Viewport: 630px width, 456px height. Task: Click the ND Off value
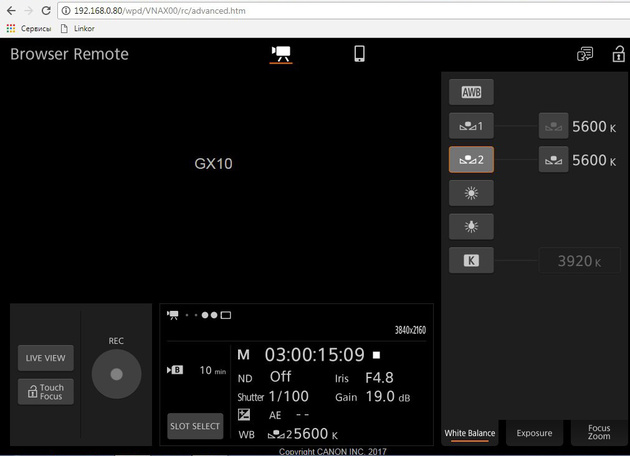coord(280,377)
